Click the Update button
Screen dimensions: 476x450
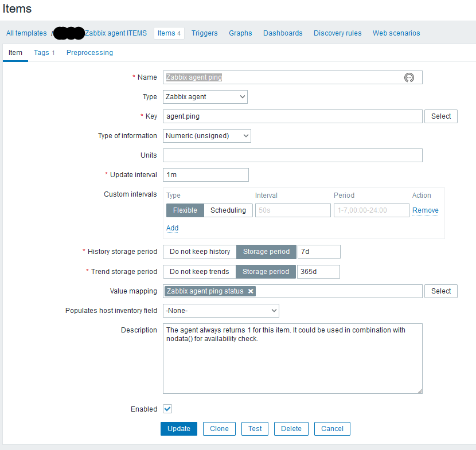point(179,429)
